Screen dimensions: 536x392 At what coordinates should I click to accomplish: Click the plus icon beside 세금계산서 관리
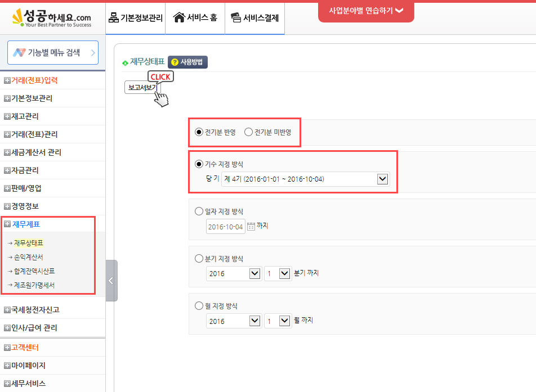point(7,152)
